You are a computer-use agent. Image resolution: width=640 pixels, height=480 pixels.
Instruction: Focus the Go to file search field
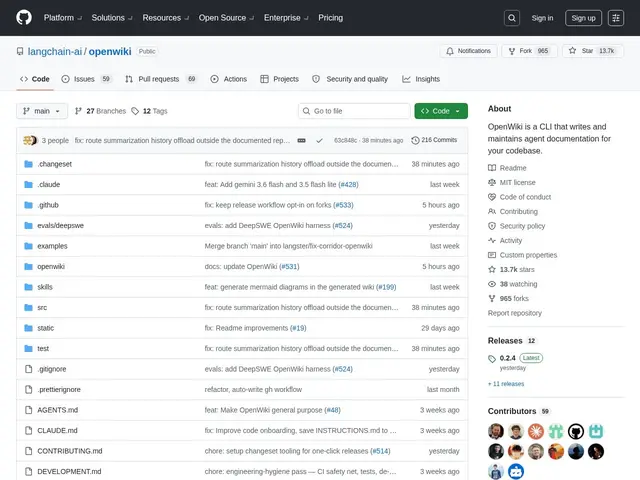(354, 111)
